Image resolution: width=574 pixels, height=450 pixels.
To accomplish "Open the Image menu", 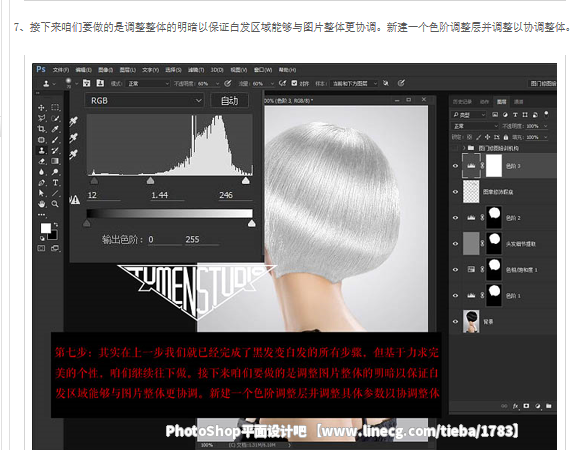I will pyautogui.click(x=105, y=70).
